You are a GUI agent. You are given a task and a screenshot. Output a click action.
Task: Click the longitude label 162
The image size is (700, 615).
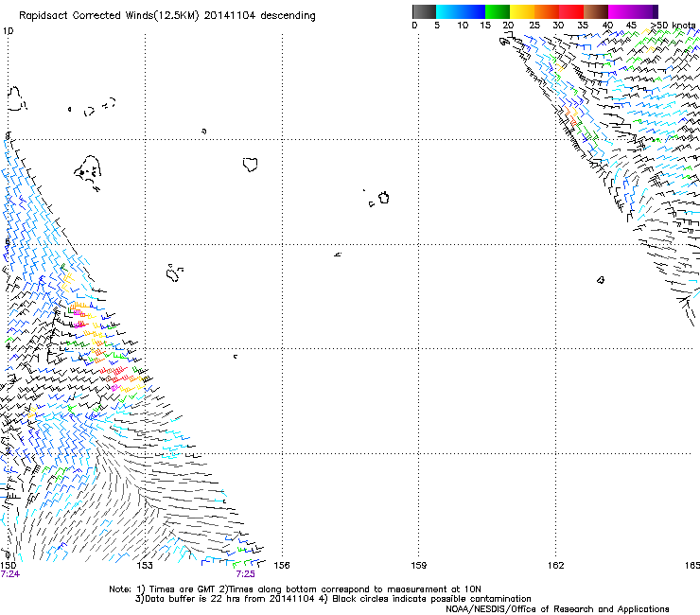(x=555, y=566)
